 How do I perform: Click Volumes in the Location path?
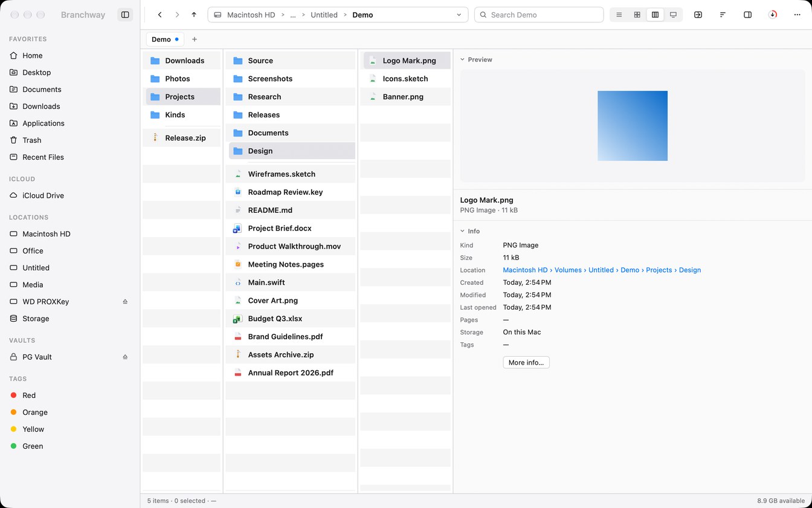coord(568,270)
